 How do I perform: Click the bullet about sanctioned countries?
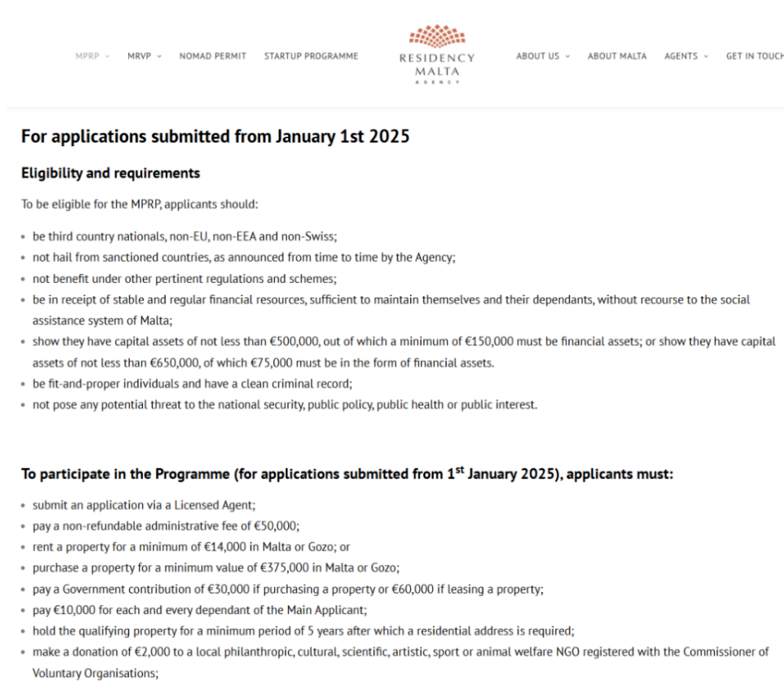pyautogui.click(x=244, y=258)
